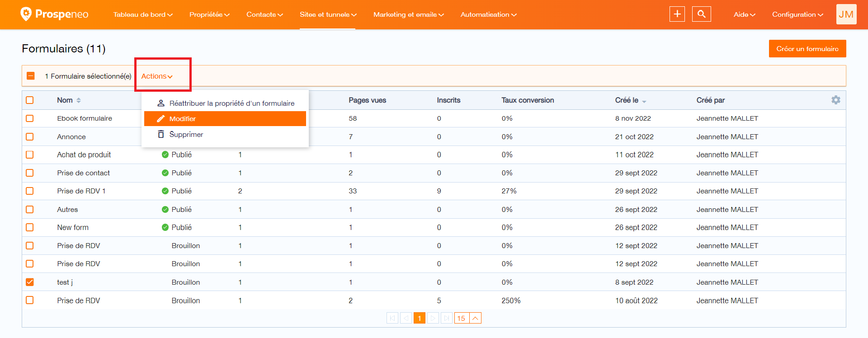The image size is (868, 338).
Task: Go to previous page arrow
Action: click(406, 318)
